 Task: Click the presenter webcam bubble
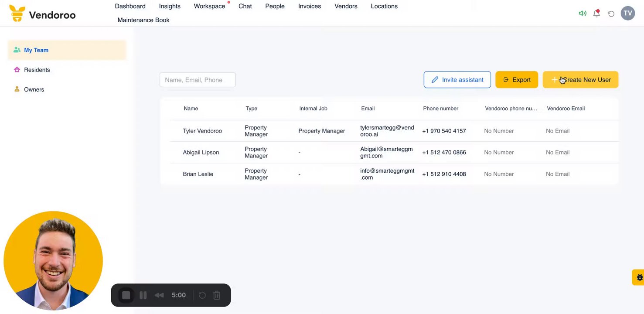click(x=53, y=261)
